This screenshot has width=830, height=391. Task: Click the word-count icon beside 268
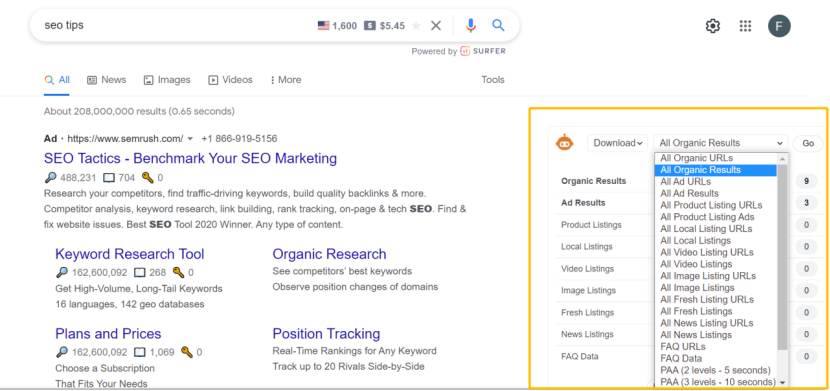point(140,273)
